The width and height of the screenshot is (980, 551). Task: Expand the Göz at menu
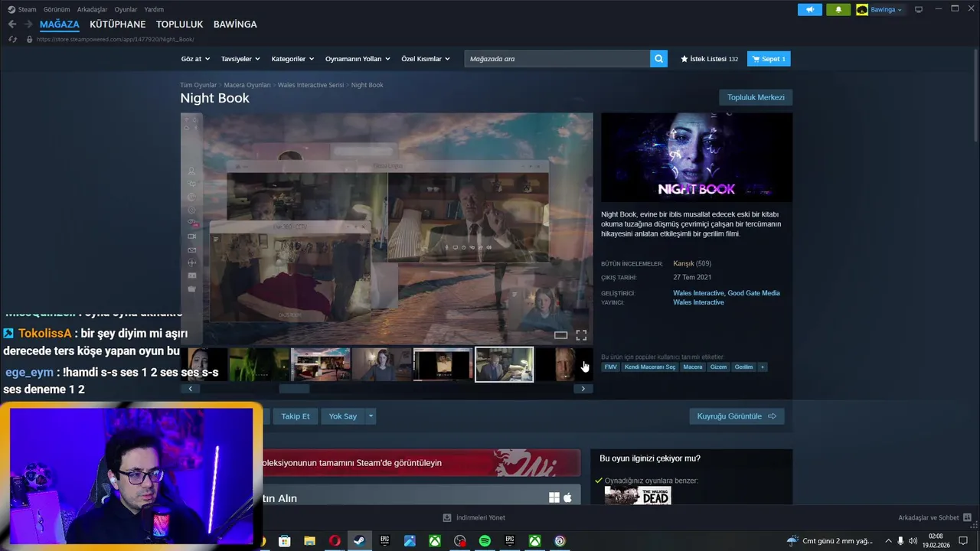point(194,59)
